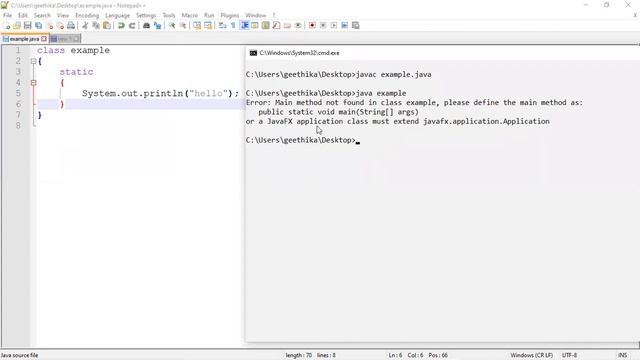Screen dimensions: 640x360
Task: Click the Stop Recording macro icon
Action: [323, 25]
